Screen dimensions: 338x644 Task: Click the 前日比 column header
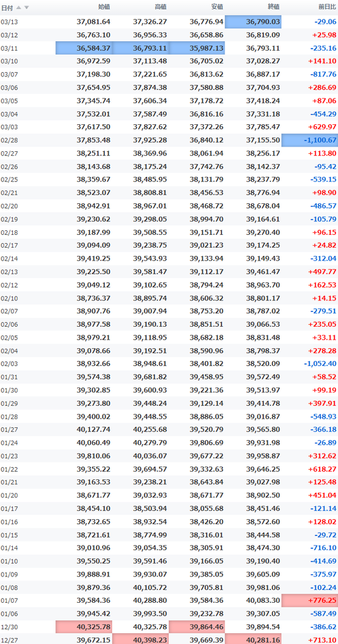click(328, 7)
